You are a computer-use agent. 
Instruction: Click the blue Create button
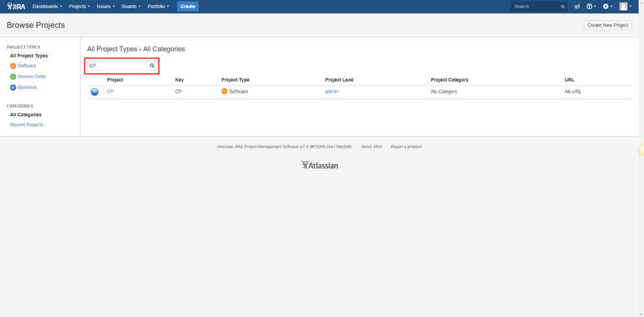click(x=188, y=6)
